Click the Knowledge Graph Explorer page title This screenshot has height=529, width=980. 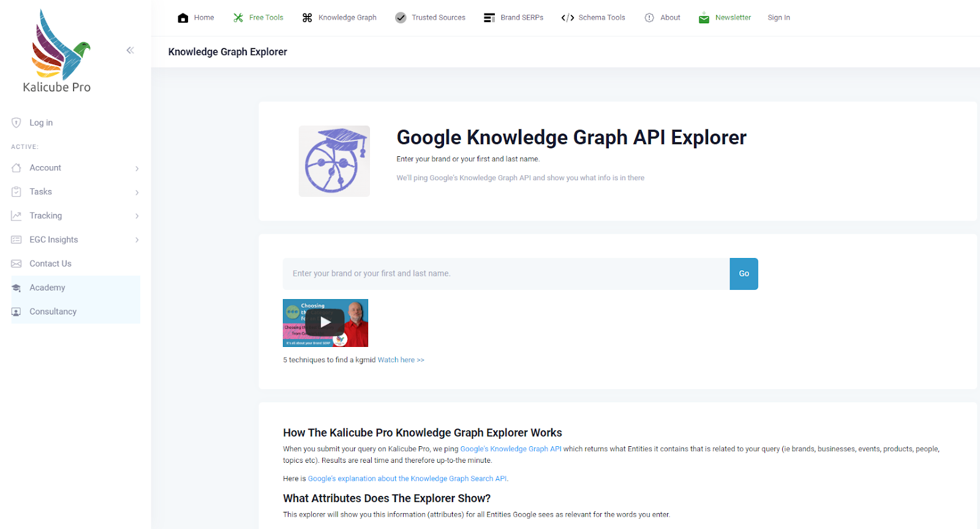click(227, 52)
